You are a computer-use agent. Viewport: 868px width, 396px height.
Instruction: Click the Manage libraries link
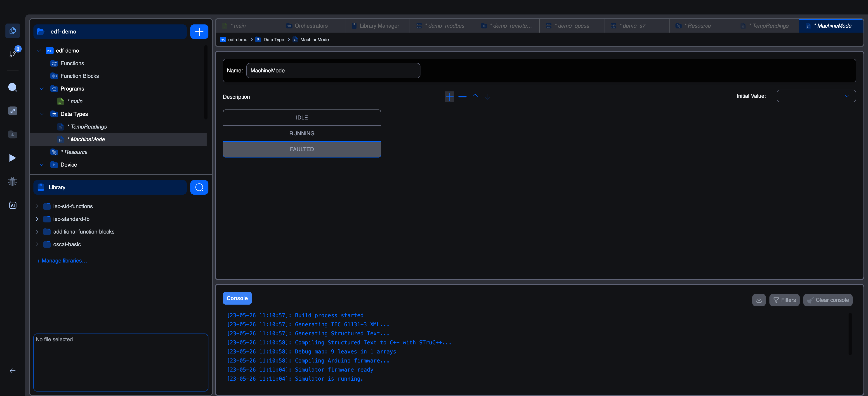[62, 261]
